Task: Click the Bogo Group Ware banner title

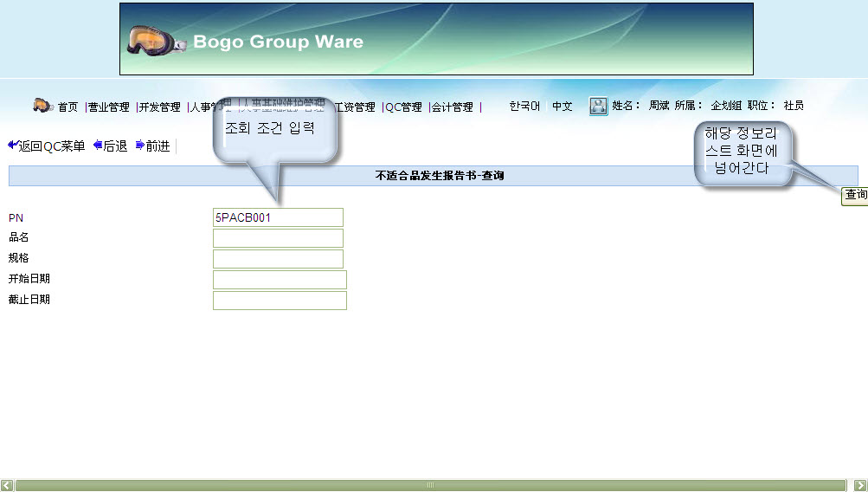Action: pyautogui.click(x=278, y=42)
